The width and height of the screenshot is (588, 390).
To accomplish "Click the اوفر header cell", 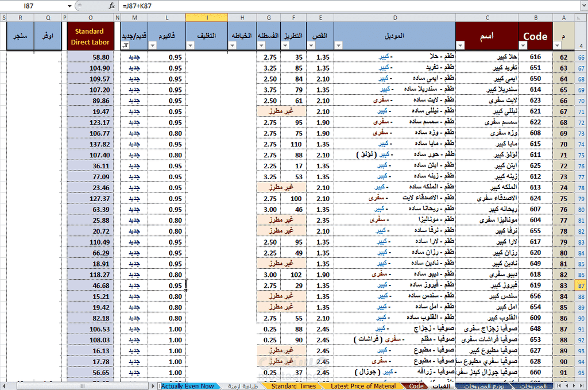I will (x=48, y=36).
